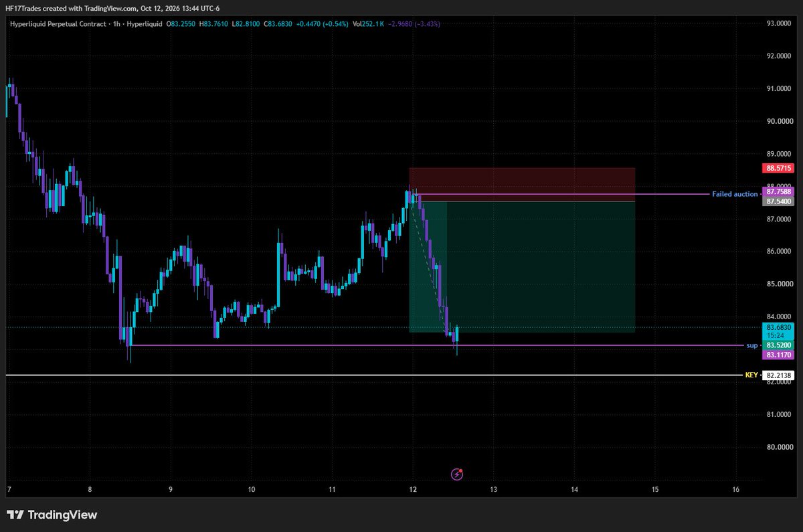Click the 82.2138 KEY price tag
Viewport: 803px width, 532px height.
click(778, 375)
